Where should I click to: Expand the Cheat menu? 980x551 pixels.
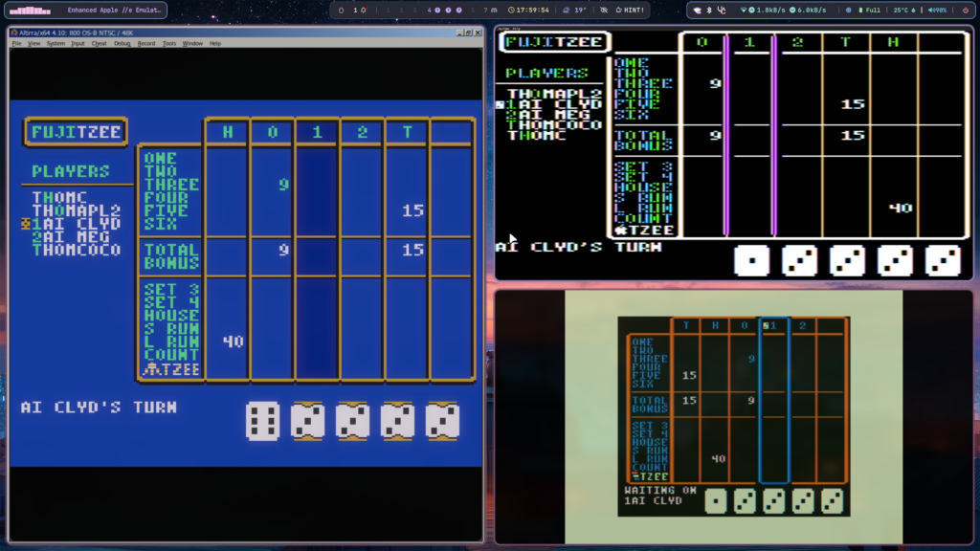(100, 44)
